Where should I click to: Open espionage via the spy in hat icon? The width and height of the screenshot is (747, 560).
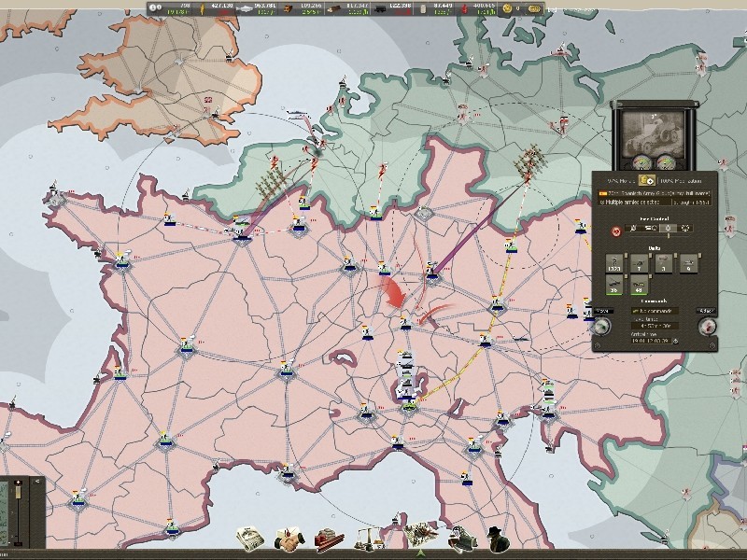click(x=499, y=539)
